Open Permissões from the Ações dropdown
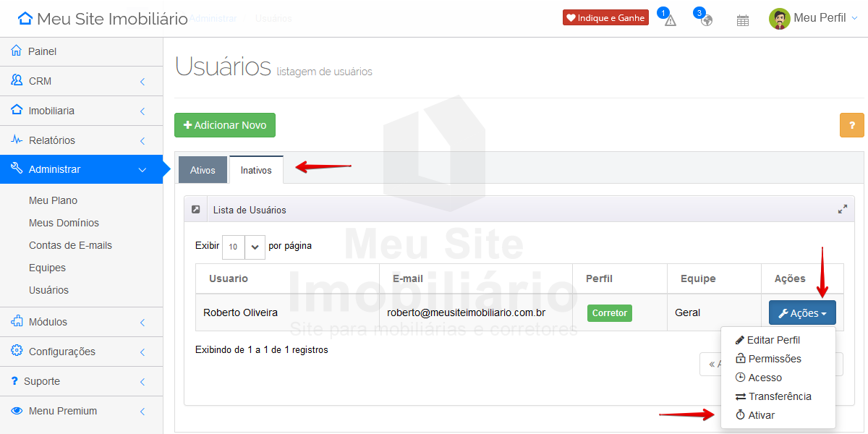The height and width of the screenshot is (434, 868). click(x=774, y=359)
